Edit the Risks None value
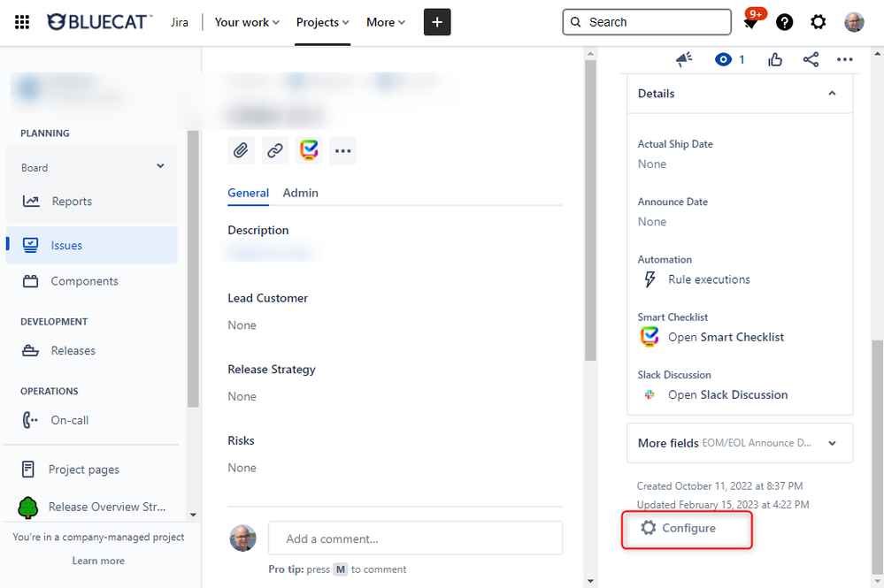Screen dimensions: 884x588 242,468
